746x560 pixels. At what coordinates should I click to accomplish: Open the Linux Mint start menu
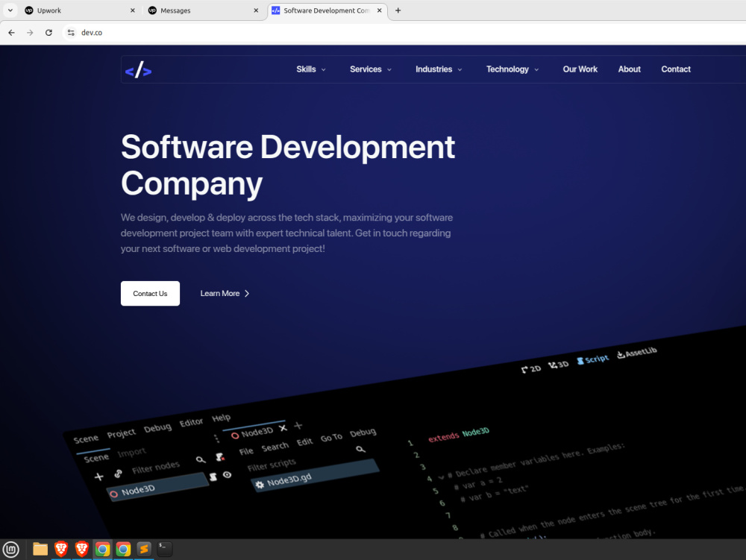pos(10,550)
